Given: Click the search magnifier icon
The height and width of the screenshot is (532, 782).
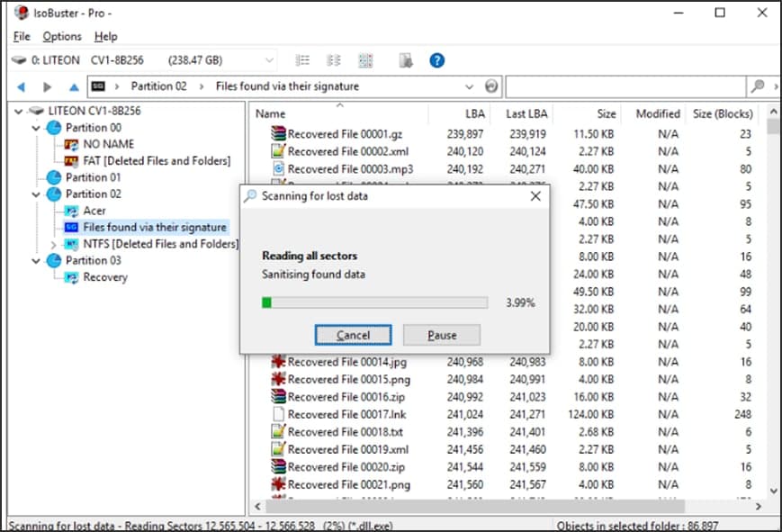Looking at the screenshot, I should (x=759, y=86).
